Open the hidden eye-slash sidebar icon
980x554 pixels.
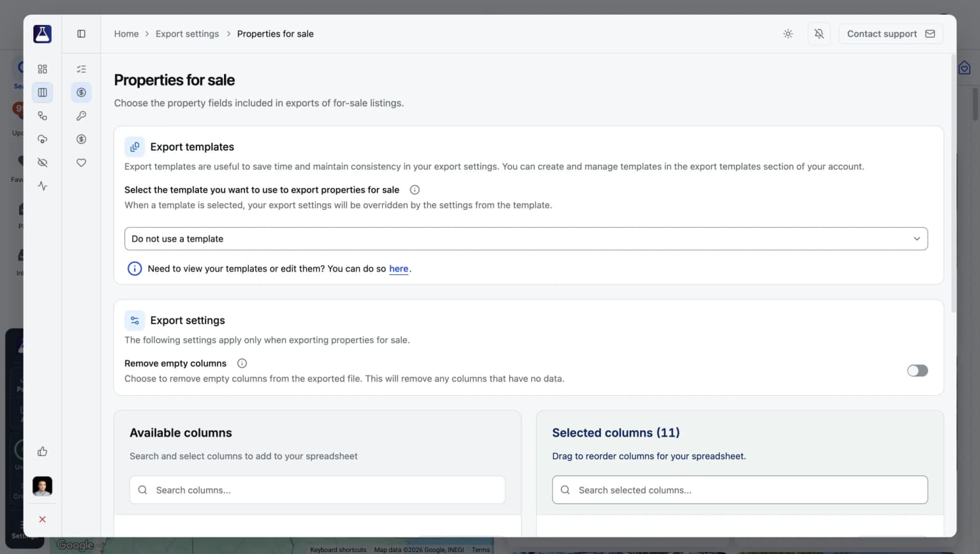[42, 163]
